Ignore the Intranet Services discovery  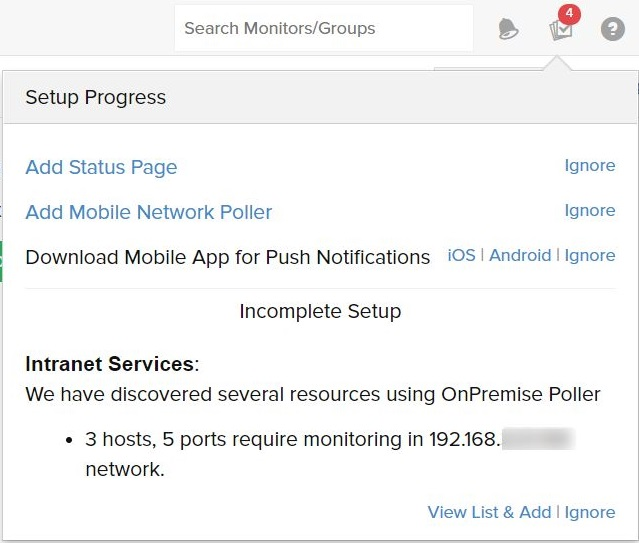coord(589,512)
